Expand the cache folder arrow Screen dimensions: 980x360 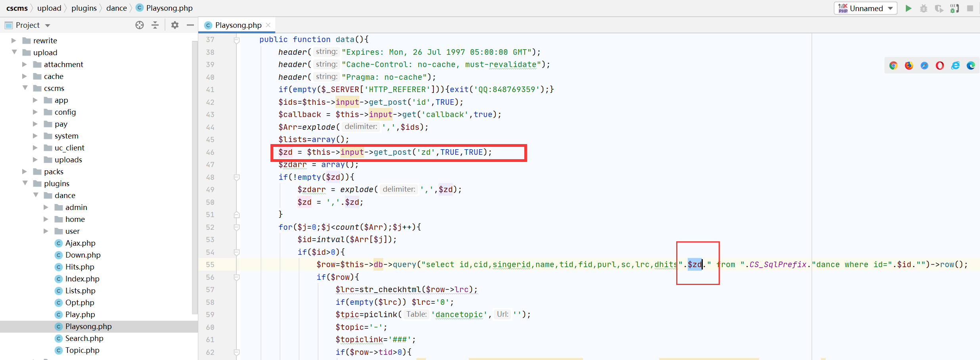pyautogui.click(x=25, y=76)
